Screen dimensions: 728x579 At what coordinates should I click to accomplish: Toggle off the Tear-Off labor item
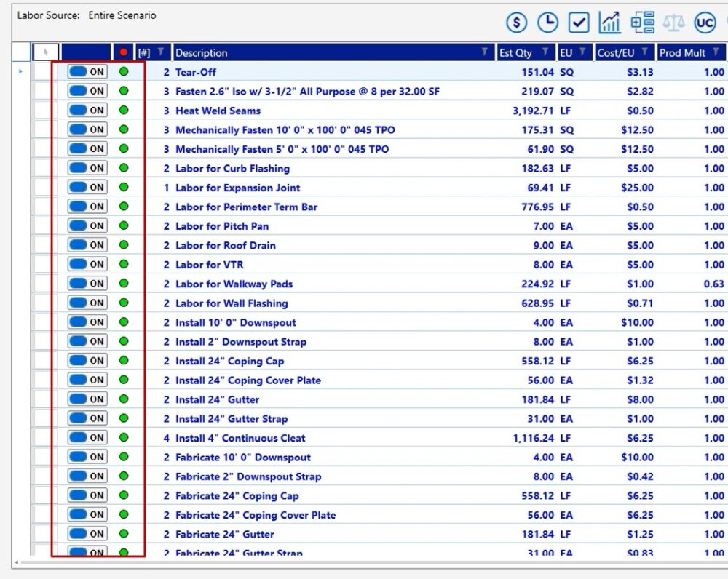(87, 72)
